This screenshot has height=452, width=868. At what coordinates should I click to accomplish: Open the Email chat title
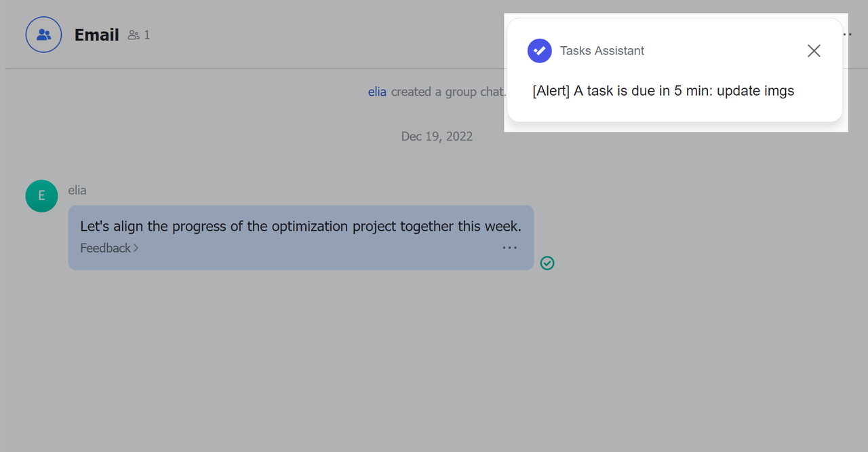pos(96,35)
